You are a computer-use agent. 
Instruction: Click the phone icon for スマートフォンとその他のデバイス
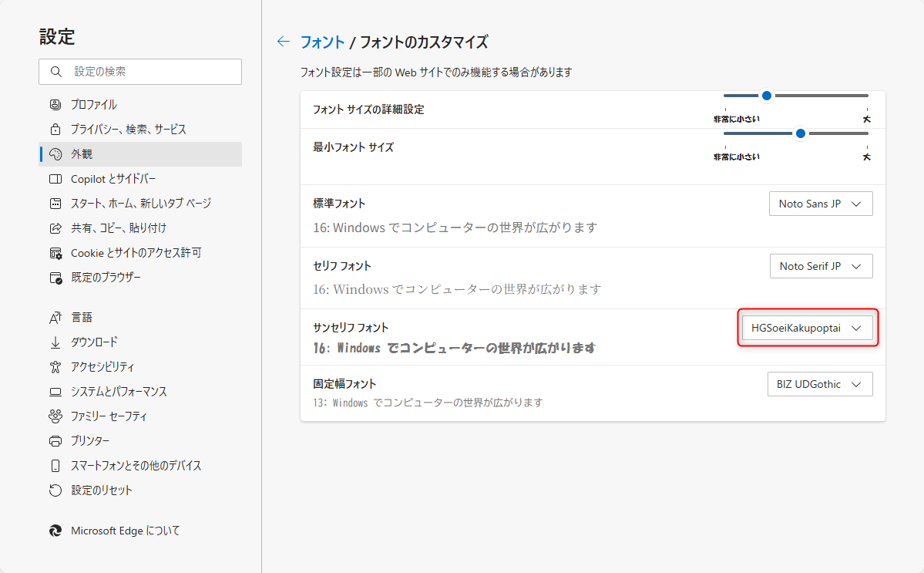coord(55,466)
